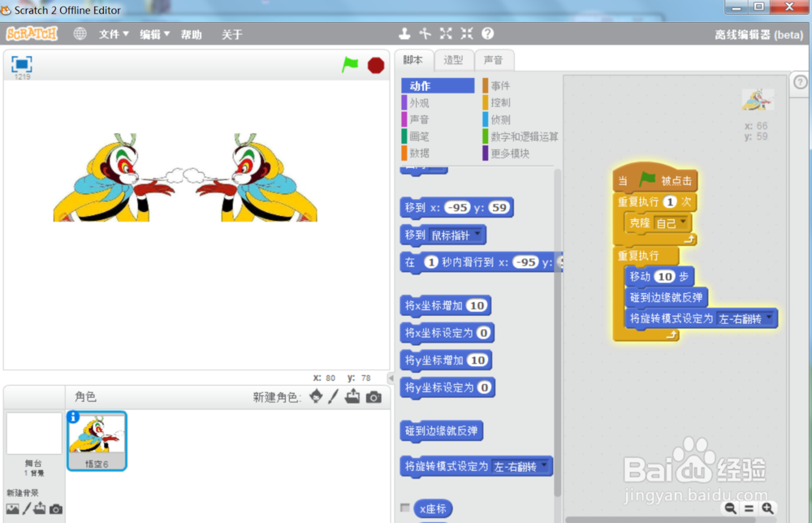
Task: Click the 关于 menu item
Action: coord(232,35)
